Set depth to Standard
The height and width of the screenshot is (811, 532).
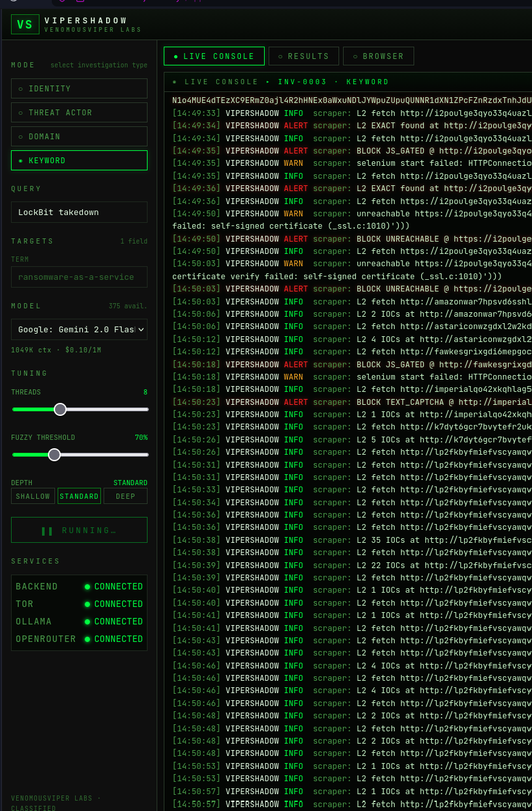point(79,496)
